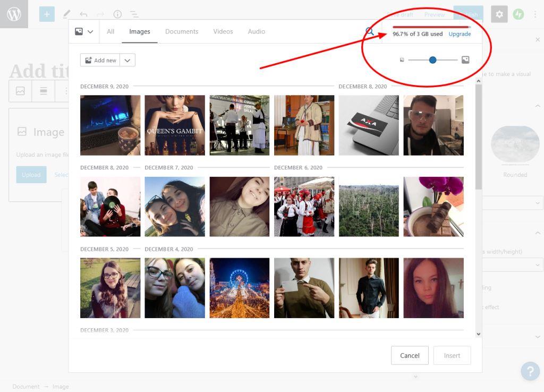The image size is (544, 392).
Task: Click the large thumbnail size icon
Action: click(x=465, y=60)
